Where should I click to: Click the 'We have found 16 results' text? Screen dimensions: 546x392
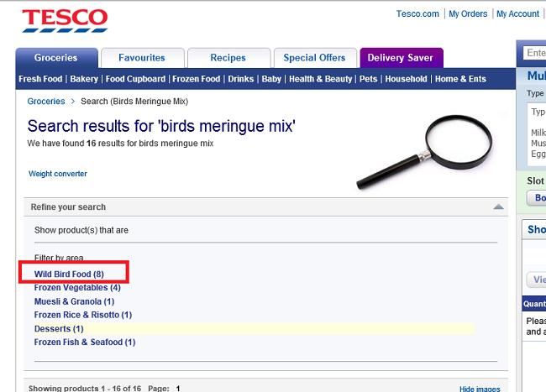pos(120,144)
